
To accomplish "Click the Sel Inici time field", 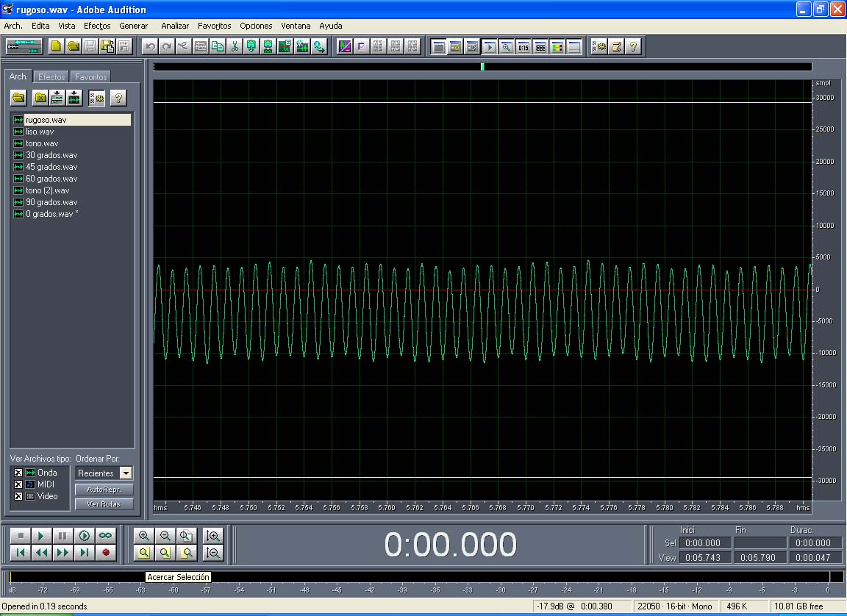I will [705, 543].
